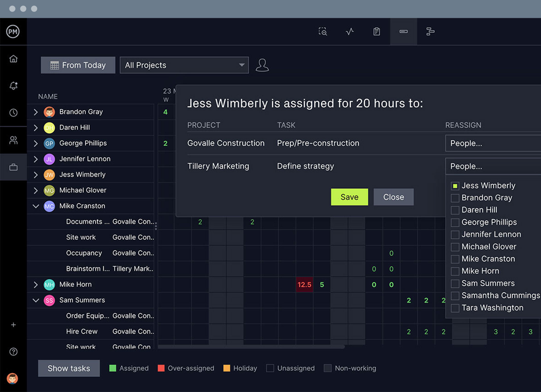Select the briefcase workload icon in sidebar
The height and width of the screenshot is (392, 541).
click(x=13, y=167)
